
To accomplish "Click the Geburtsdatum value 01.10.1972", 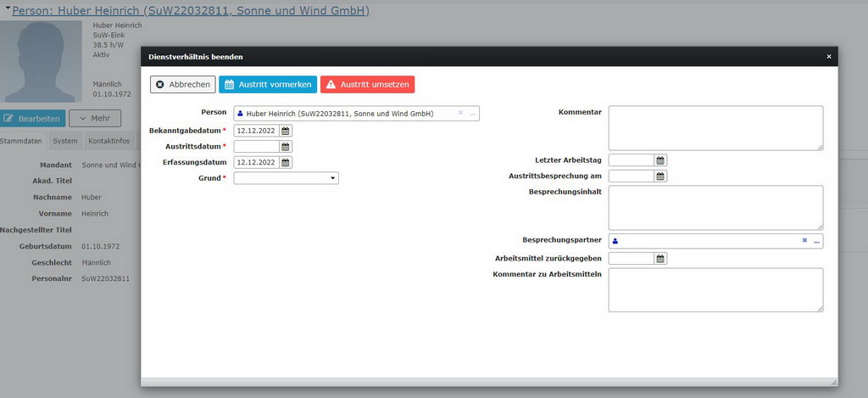I will coord(100,246).
